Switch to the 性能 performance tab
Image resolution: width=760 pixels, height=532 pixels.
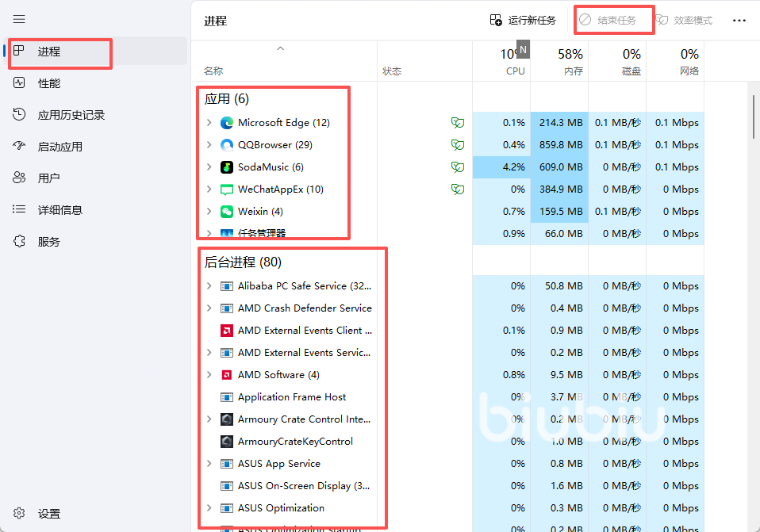tap(48, 83)
